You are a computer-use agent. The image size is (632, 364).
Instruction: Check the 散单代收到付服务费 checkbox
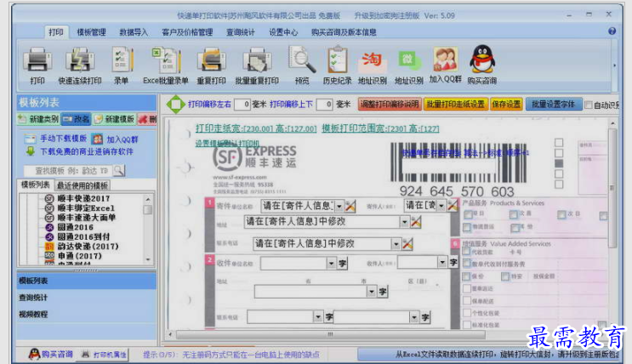(467, 264)
